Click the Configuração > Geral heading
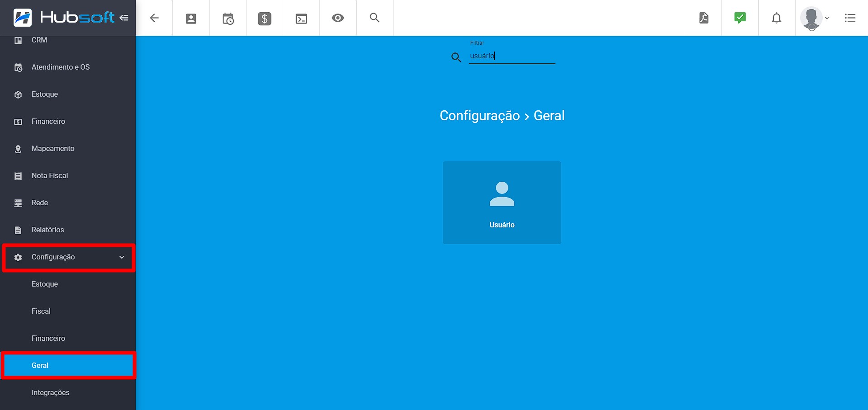This screenshot has width=868, height=410. tap(502, 116)
